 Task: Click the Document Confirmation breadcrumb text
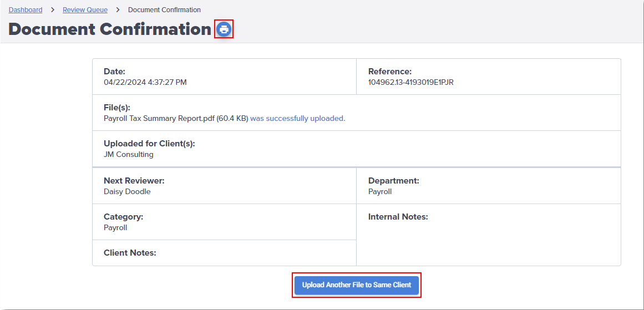(164, 9)
